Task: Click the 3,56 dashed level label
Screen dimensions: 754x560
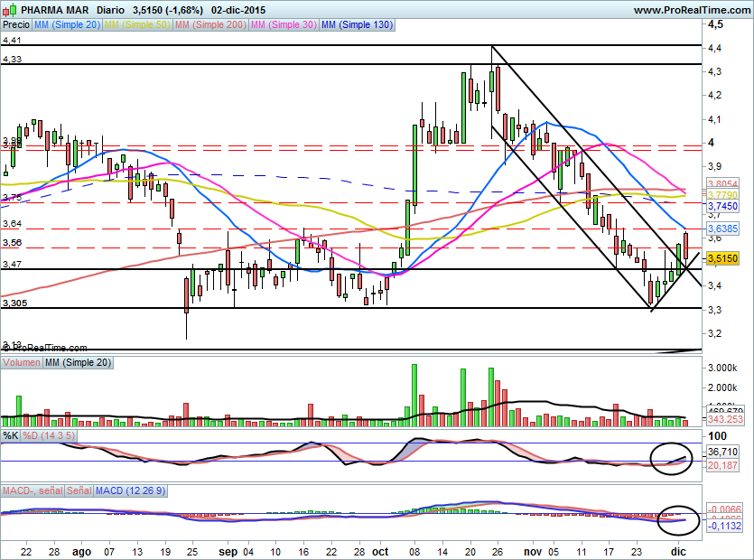Action: pyautogui.click(x=12, y=242)
